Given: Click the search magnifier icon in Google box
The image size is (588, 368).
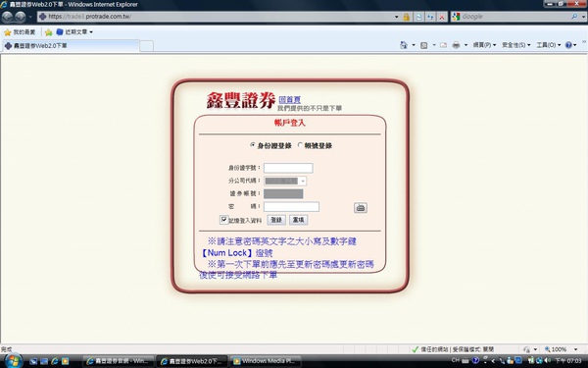Looking at the screenshot, I should (574, 17).
